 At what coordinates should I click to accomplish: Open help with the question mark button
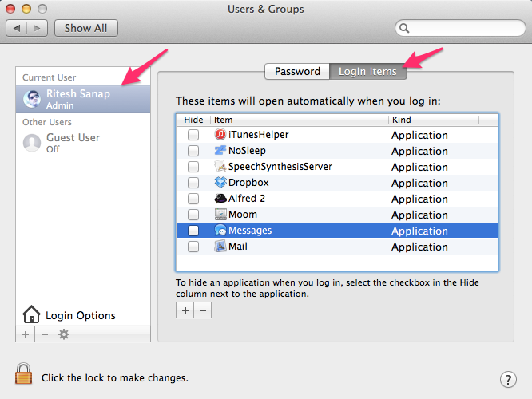pos(508,380)
